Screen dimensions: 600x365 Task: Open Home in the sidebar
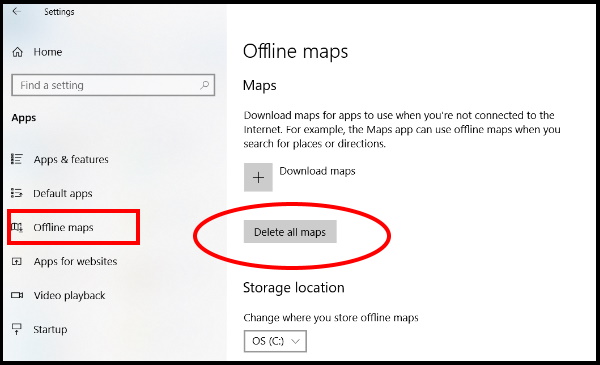click(47, 52)
